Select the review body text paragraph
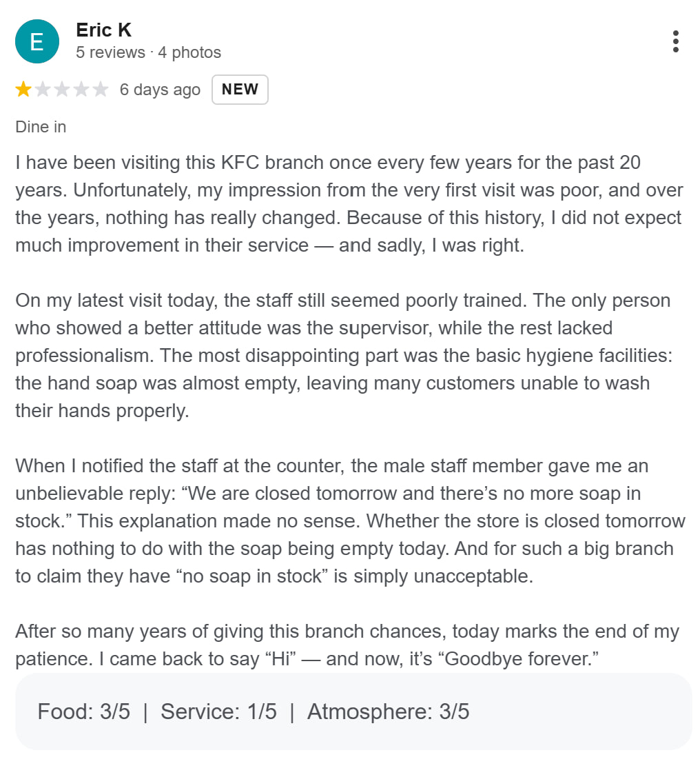 point(344,203)
